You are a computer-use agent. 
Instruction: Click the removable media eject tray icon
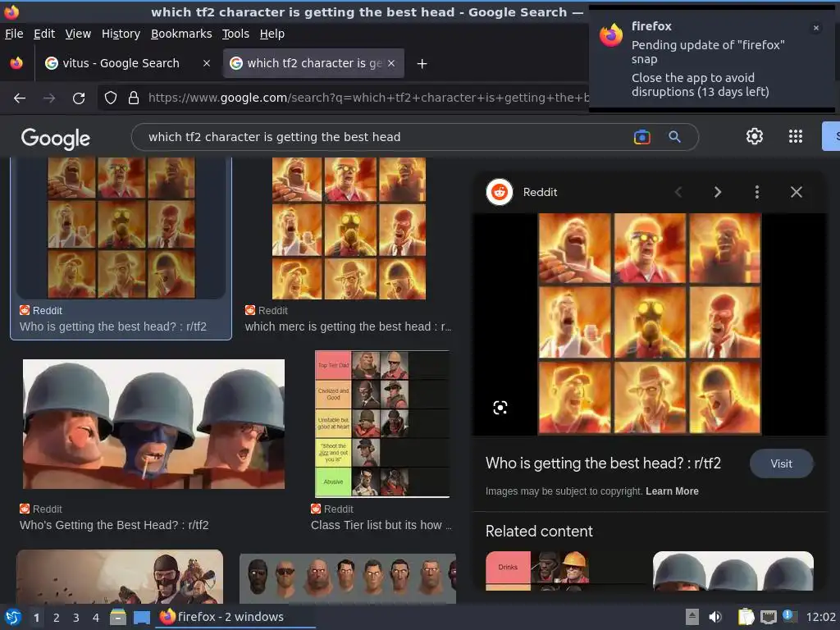692,617
